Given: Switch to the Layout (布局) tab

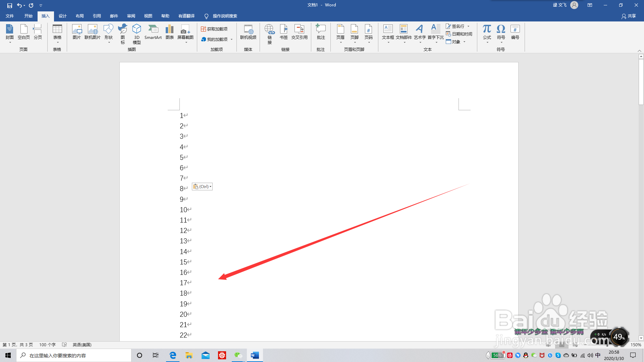Looking at the screenshot, I should [x=79, y=16].
